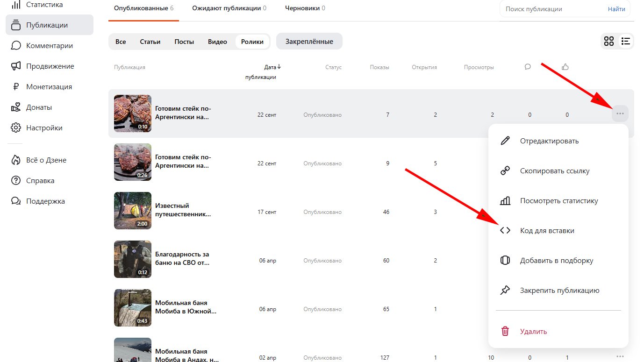The height and width of the screenshot is (362, 644).
Task: Open the Известный путешественник video thumbnail
Action: tap(133, 211)
